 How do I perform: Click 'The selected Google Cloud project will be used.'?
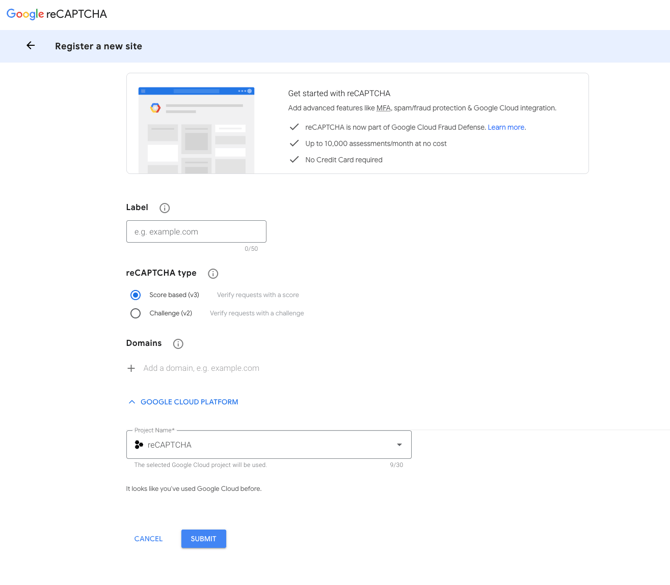coord(200,464)
